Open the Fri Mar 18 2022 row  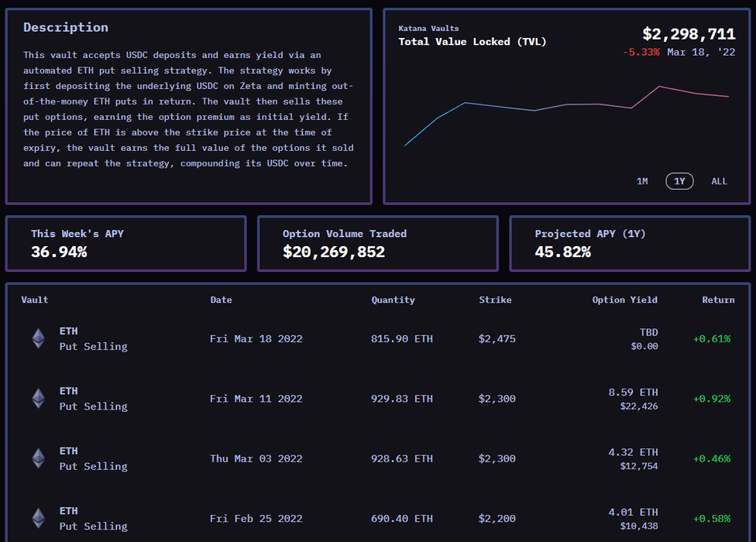[256, 338]
